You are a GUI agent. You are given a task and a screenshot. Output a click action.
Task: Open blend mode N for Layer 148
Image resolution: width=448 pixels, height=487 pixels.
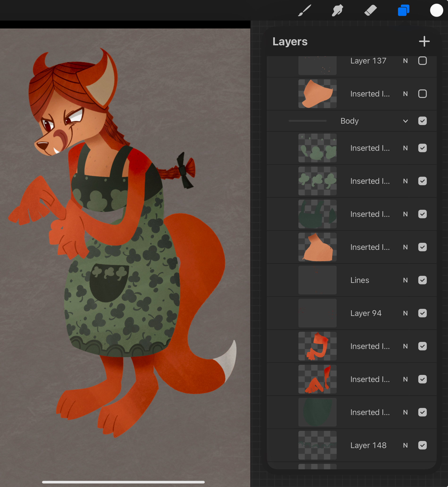405,445
